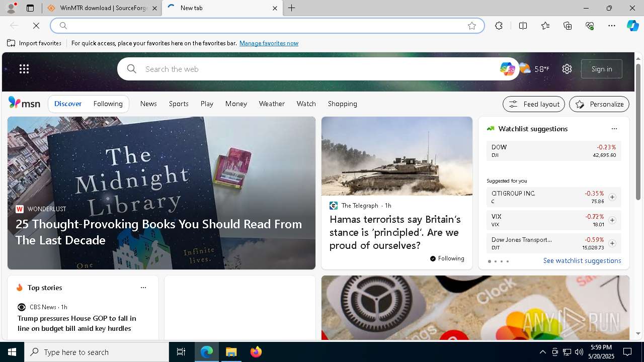Open Copilot search icon in search box
The image size is (644, 362).
[x=507, y=69]
